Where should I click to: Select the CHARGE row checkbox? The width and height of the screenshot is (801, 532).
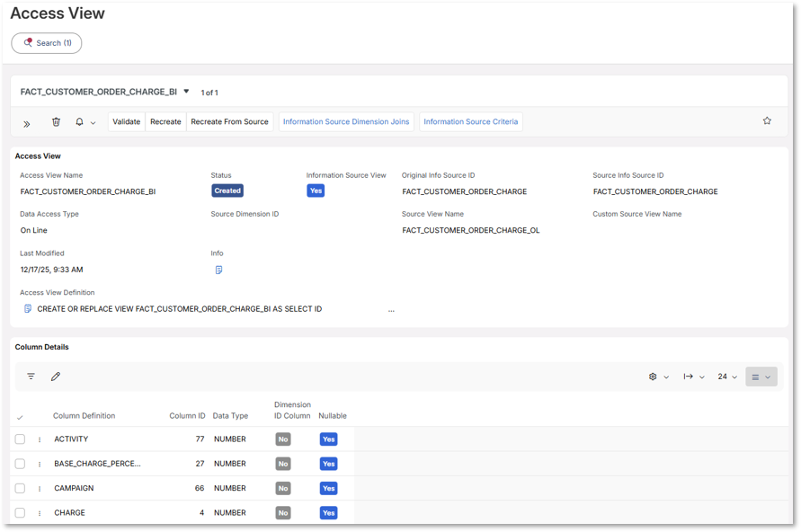coord(20,512)
